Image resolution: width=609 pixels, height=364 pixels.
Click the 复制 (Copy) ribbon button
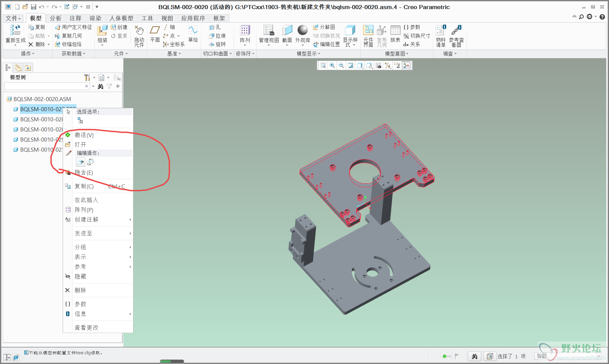[37, 27]
